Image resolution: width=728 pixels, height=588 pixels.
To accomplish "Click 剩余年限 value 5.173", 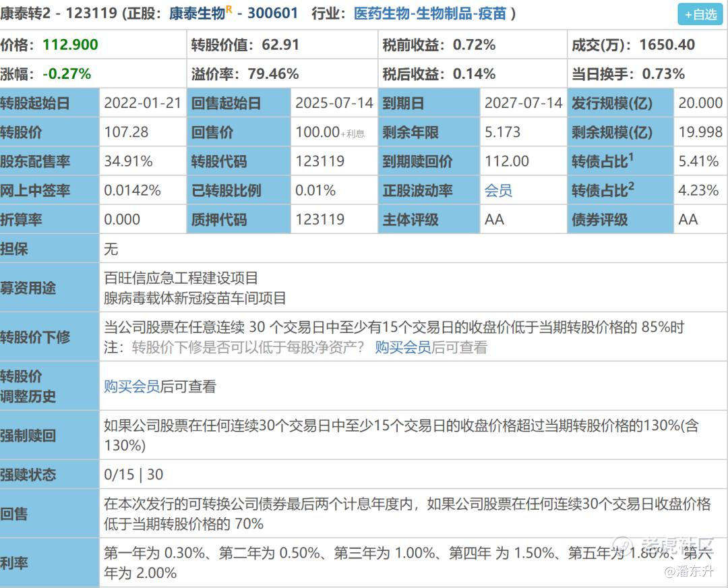I will pyautogui.click(x=503, y=132).
